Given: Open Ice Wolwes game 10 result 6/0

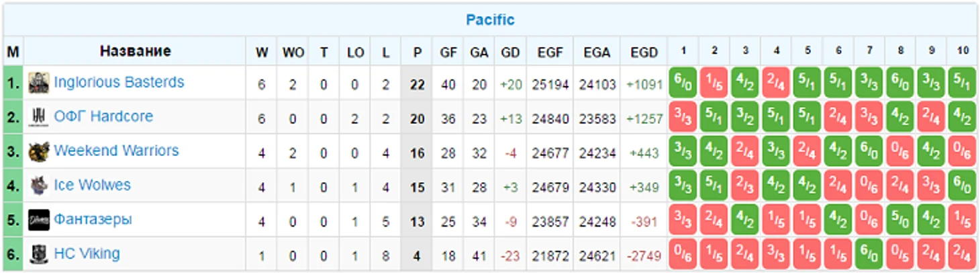Looking at the screenshot, I should 963,186.
